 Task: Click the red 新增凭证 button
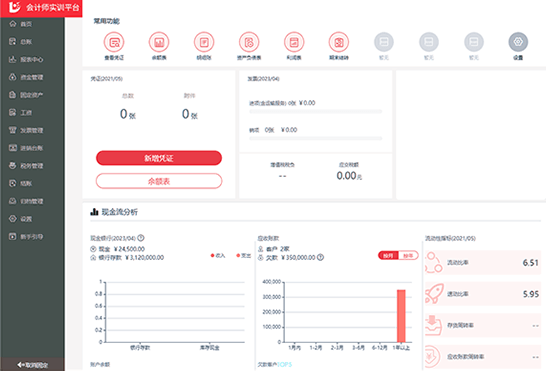tap(159, 158)
